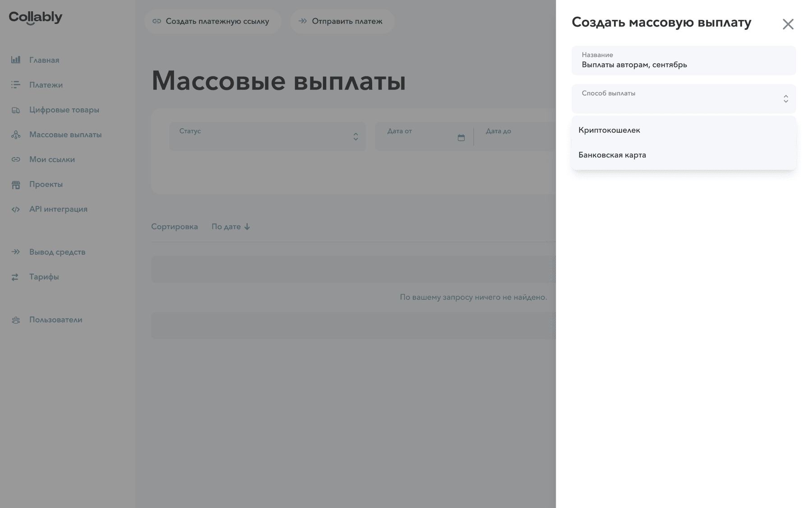Open API интеграция page
Viewport: 812px width, 508px height.
(x=58, y=209)
